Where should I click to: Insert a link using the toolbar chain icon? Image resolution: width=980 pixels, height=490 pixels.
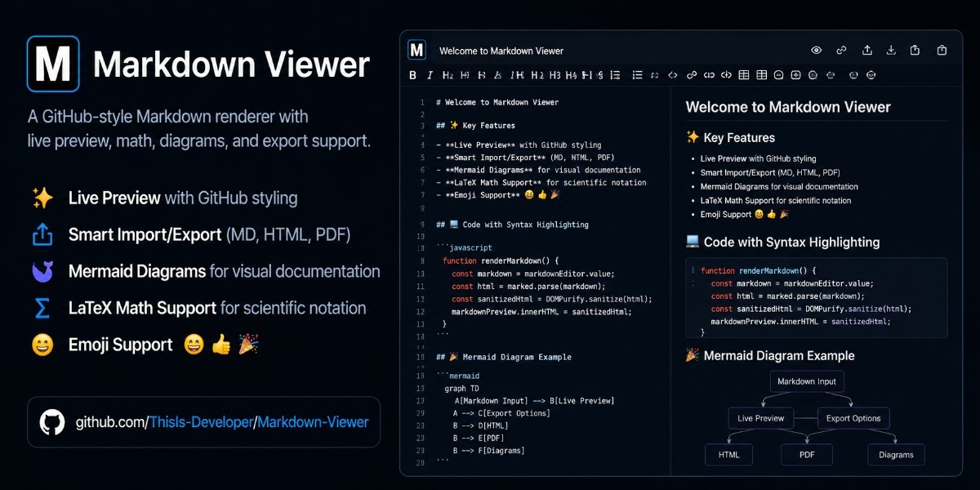click(x=692, y=75)
